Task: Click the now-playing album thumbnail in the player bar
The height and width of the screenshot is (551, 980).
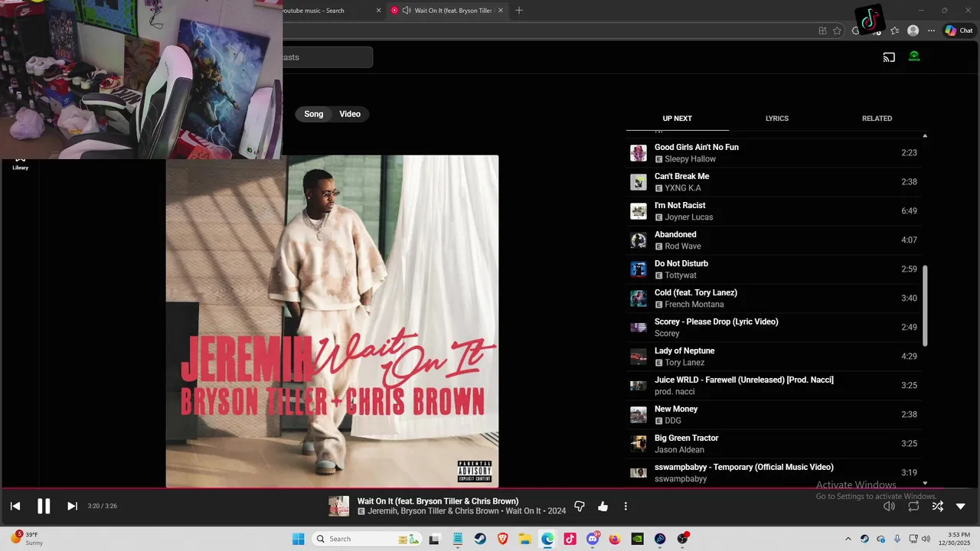Action: [338, 506]
